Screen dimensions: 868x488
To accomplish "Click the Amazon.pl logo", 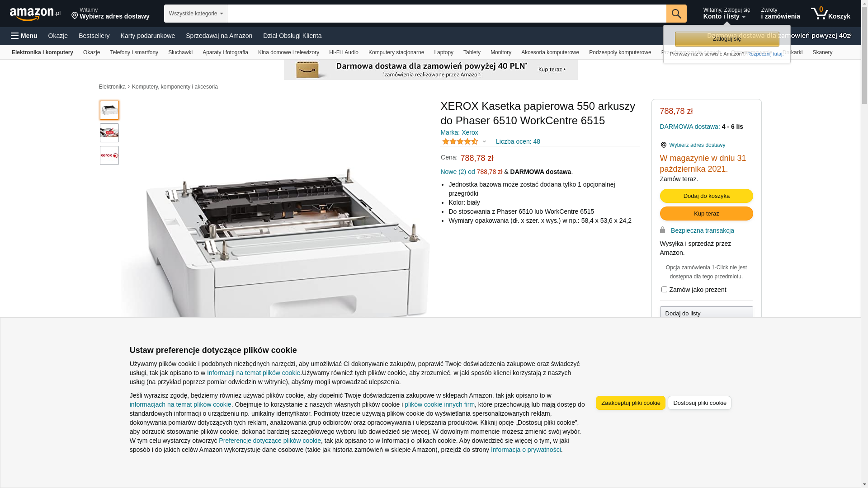I will pos(35,14).
